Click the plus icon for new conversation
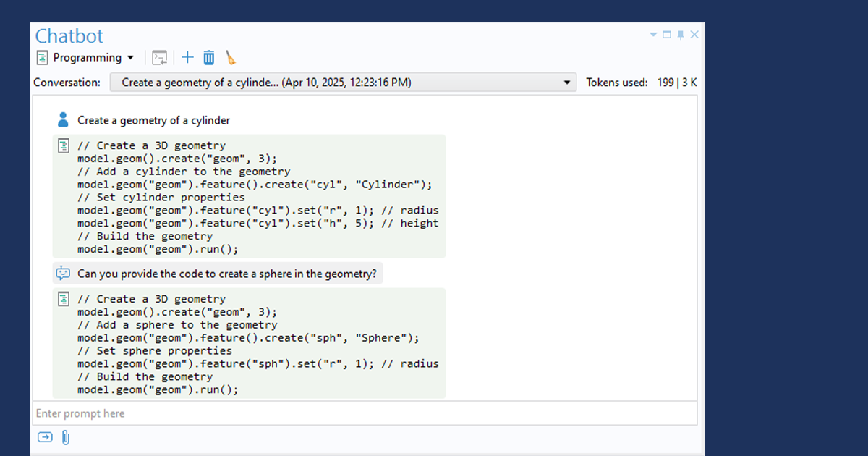868x456 pixels. point(187,58)
